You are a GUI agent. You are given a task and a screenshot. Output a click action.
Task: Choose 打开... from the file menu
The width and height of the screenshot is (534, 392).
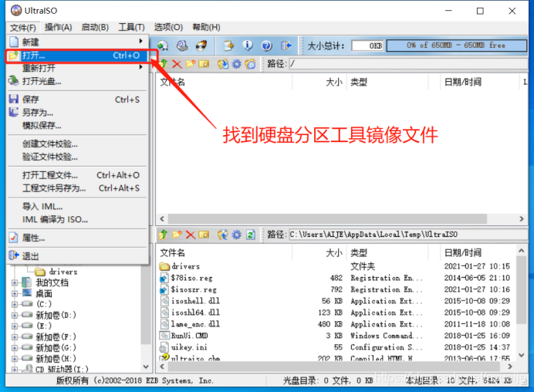pyautogui.click(x=77, y=56)
